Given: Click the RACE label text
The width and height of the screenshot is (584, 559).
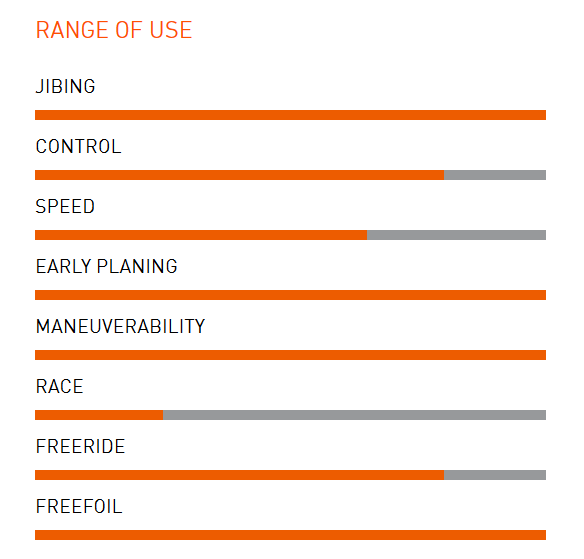Looking at the screenshot, I should (60, 386).
